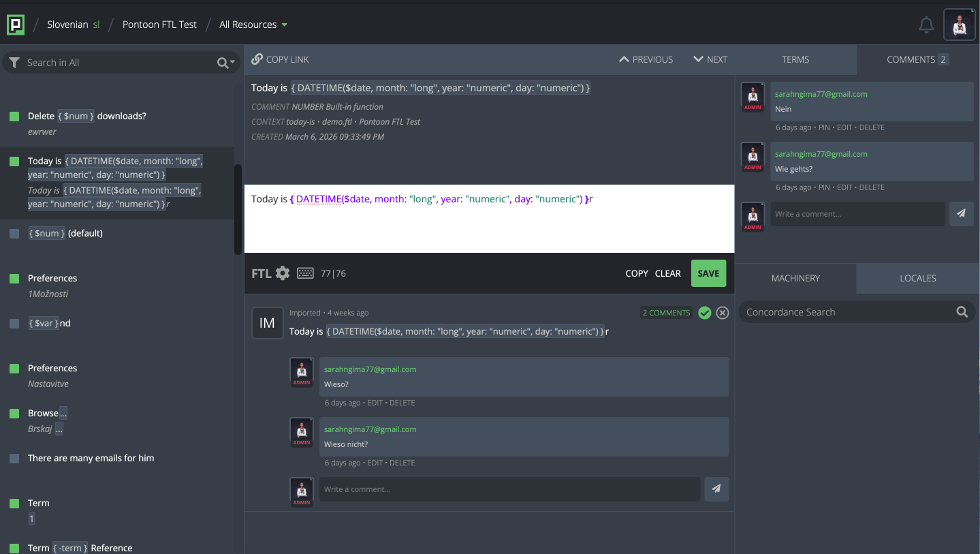Open the notifications bell

pyautogui.click(x=926, y=25)
